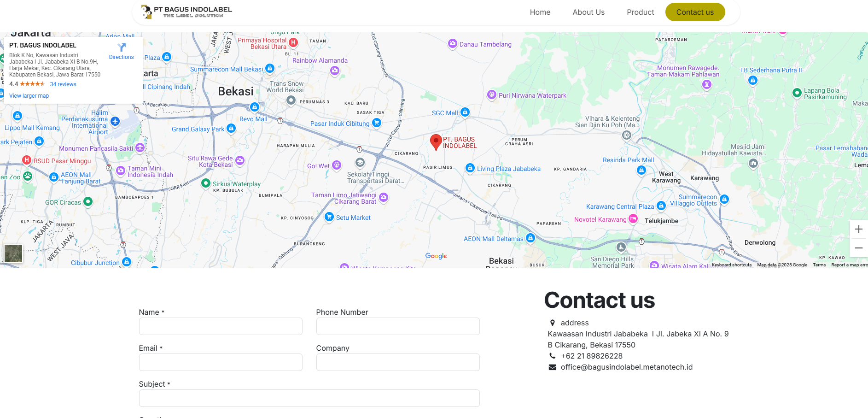Open the Home menu item
This screenshot has height=418, width=868.
[540, 12]
